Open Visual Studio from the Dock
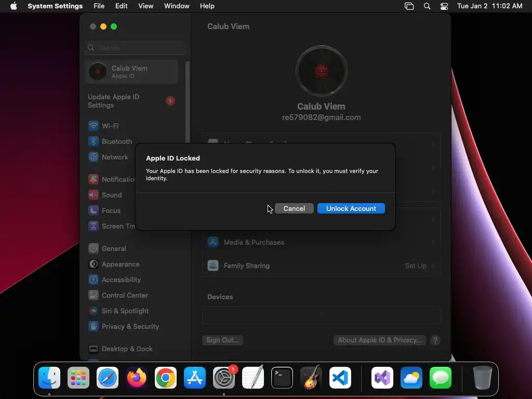Image resolution: width=532 pixels, height=399 pixels. click(x=382, y=378)
